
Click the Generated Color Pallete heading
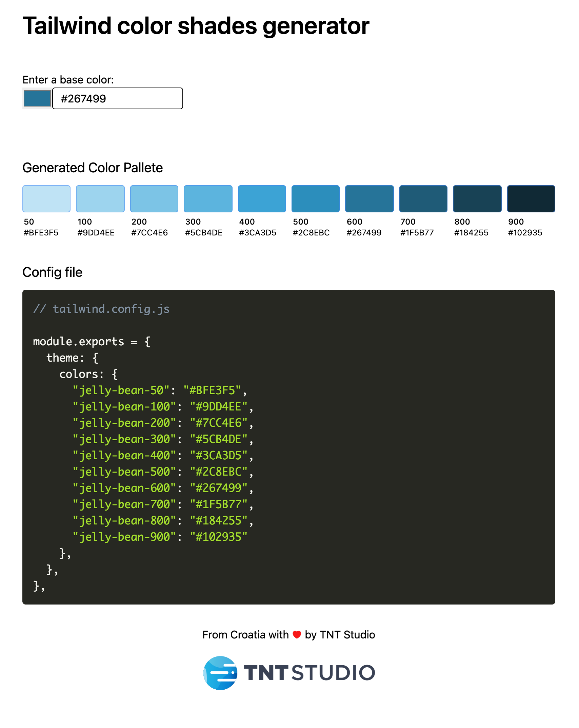point(92,168)
